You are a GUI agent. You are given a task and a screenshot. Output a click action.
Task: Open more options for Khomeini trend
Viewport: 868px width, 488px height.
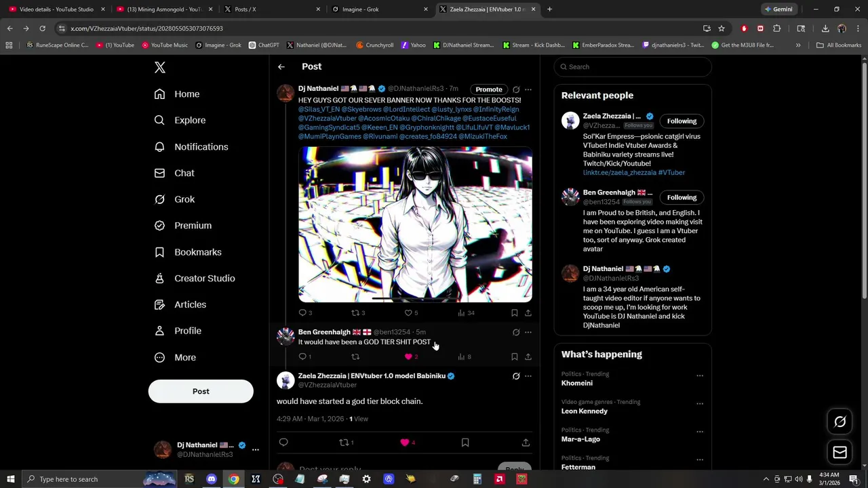[700, 375]
